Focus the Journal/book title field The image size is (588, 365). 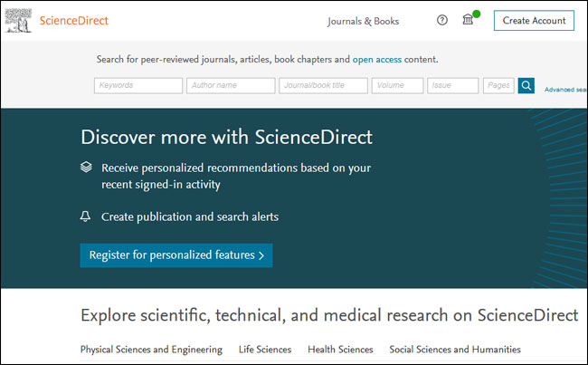pyautogui.click(x=323, y=86)
